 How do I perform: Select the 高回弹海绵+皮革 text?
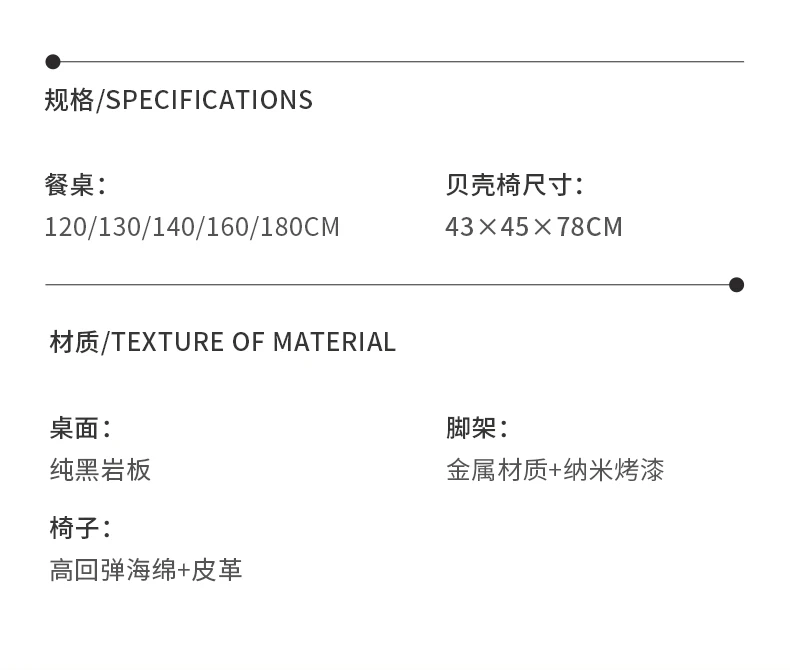[x=146, y=570]
